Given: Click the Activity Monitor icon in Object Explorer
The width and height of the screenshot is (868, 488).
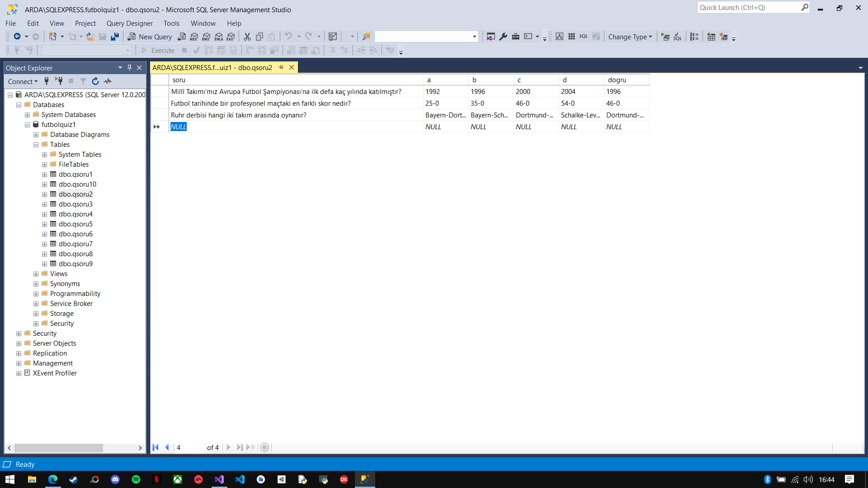Looking at the screenshot, I should pyautogui.click(x=108, y=81).
